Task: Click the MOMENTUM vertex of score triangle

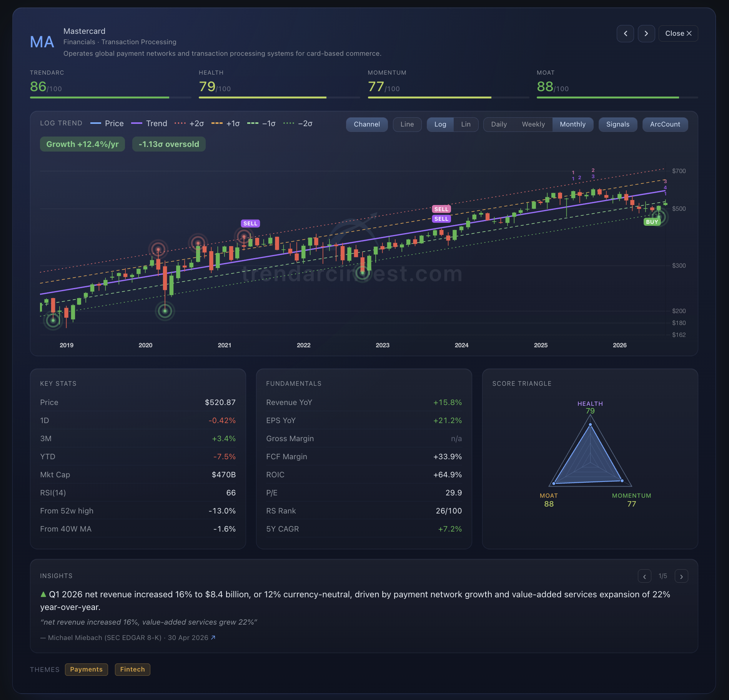Action: 622,481
